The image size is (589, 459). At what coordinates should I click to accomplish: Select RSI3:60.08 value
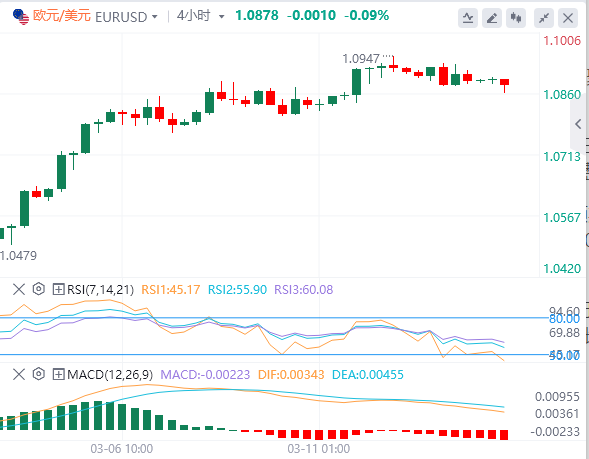[304, 290]
